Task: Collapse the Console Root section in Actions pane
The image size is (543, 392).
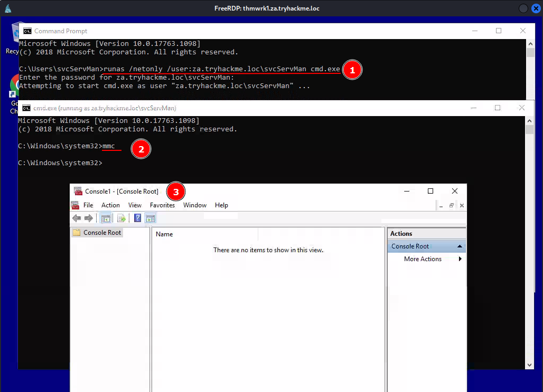Action: pyautogui.click(x=460, y=246)
